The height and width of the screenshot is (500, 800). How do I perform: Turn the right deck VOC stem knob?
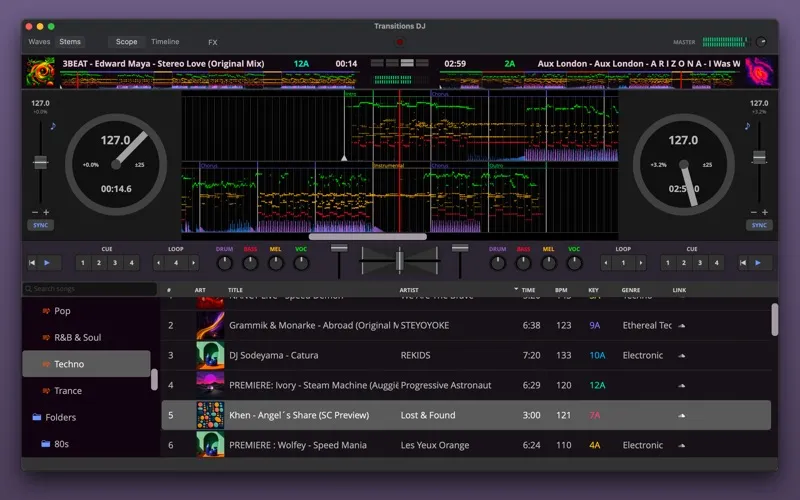point(574,263)
